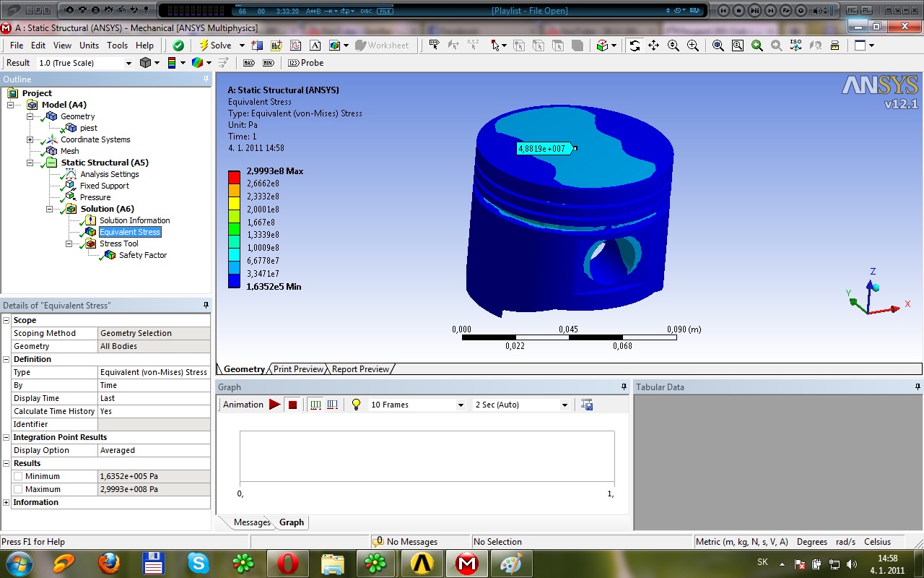Click the Rotate view tool icon
Image resolution: width=924 pixels, height=578 pixels.
click(635, 46)
